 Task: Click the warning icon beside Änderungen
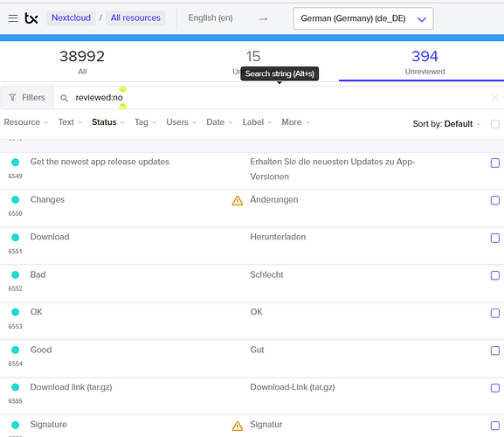[x=238, y=201]
